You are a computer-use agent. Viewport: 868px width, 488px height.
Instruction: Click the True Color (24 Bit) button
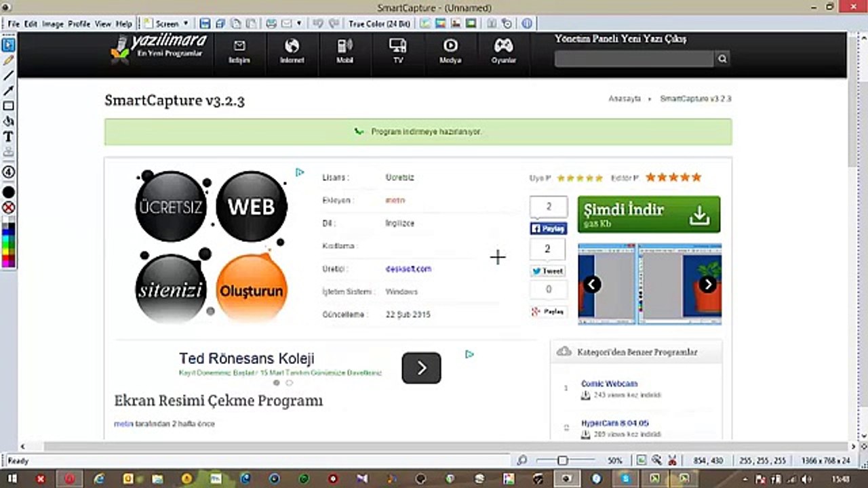point(380,24)
